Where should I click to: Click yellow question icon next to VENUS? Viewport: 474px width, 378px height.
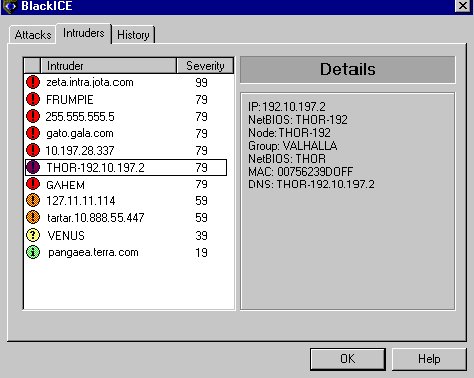point(33,235)
